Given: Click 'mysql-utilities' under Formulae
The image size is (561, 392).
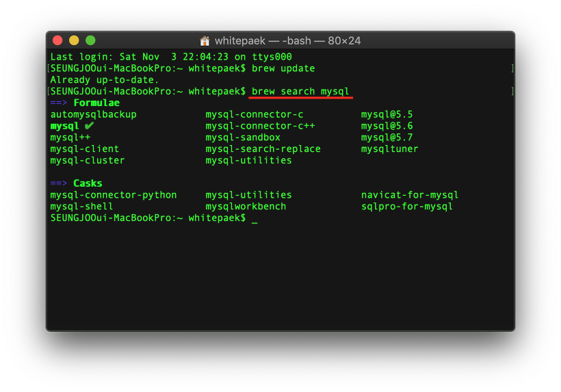Looking at the screenshot, I should [x=248, y=160].
